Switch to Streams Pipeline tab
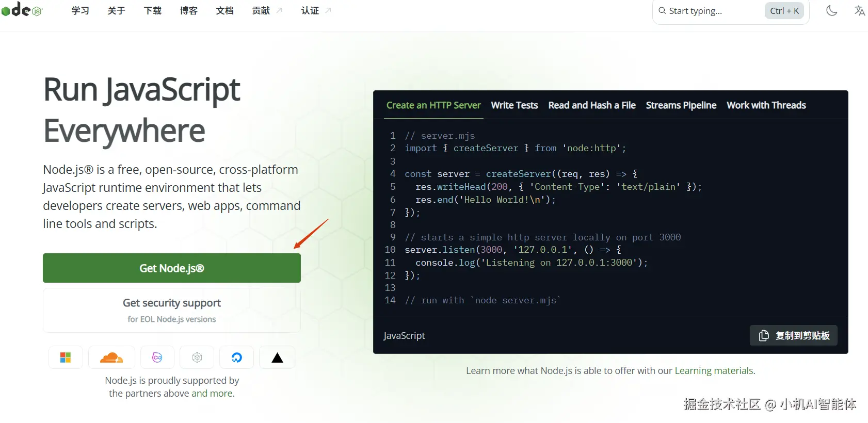 (681, 105)
